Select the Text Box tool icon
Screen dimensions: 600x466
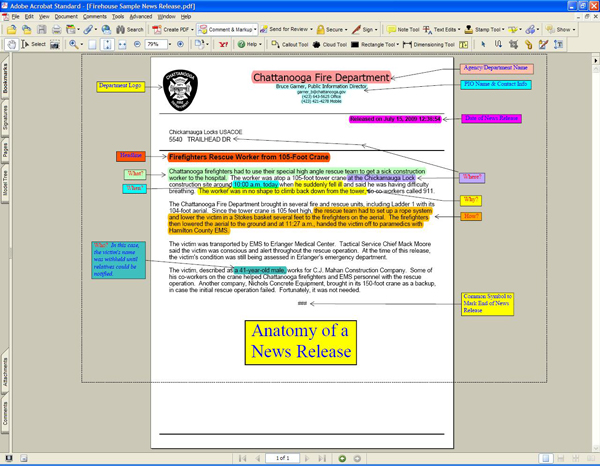[x=463, y=45]
